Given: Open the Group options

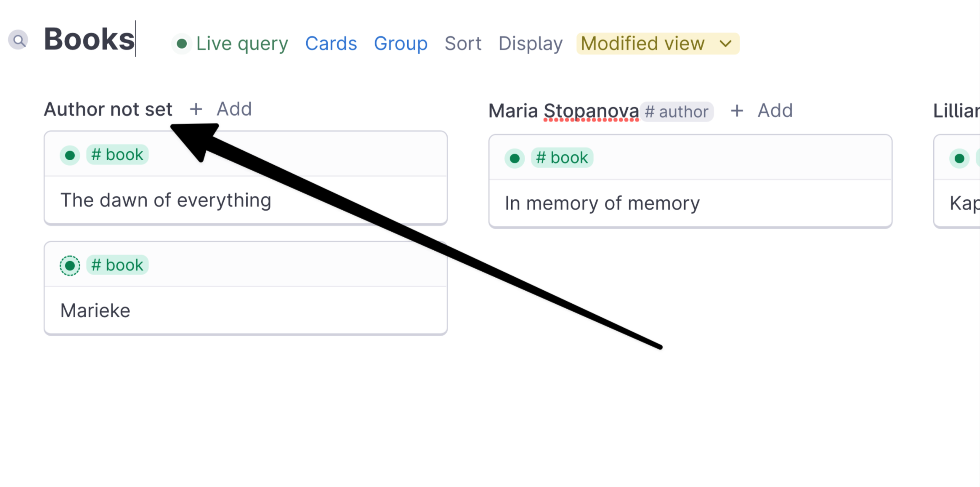Looking at the screenshot, I should [400, 44].
